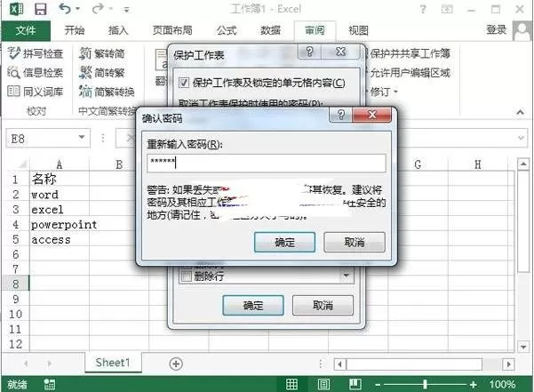Switch to Normal view icon
This screenshot has width=534, height=392.
coord(291,385)
